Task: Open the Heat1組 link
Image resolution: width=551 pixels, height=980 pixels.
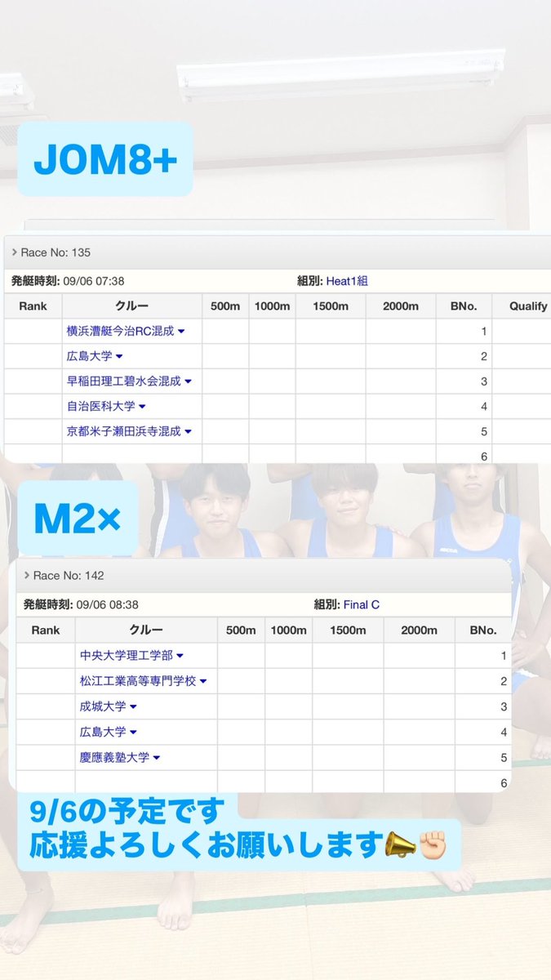Action: [x=347, y=281]
